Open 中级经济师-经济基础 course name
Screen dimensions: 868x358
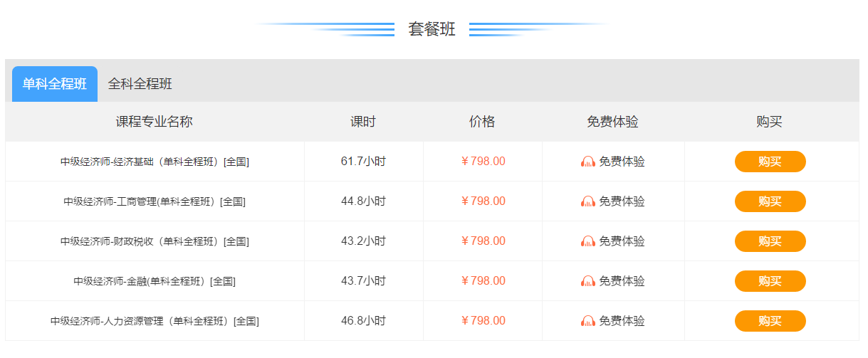pyautogui.click(x=155, y=162)
